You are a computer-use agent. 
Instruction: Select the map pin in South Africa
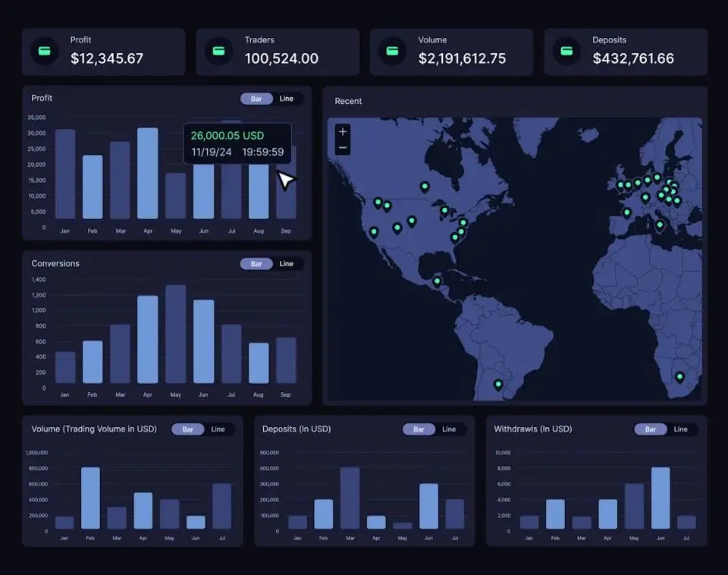point(679,377)
